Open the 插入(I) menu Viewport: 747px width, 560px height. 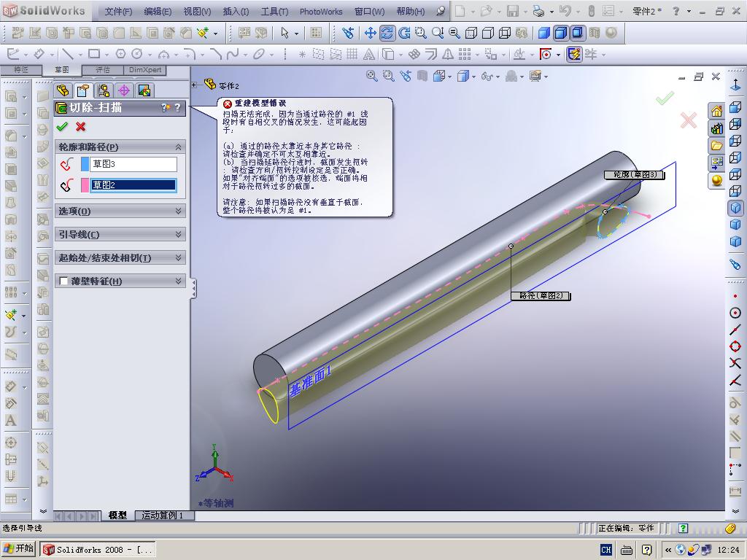(236, 12)
